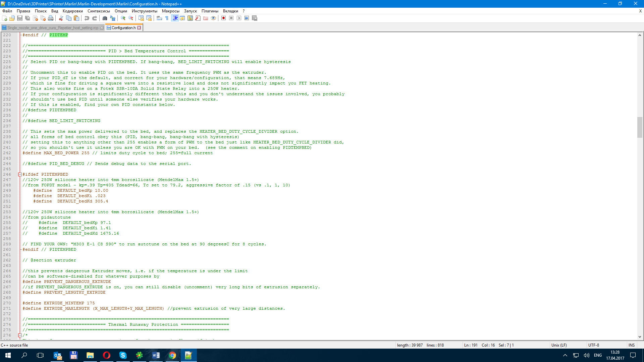Toggle word wrap toolbar button
The image size is (644, 362).
(159, 18)
